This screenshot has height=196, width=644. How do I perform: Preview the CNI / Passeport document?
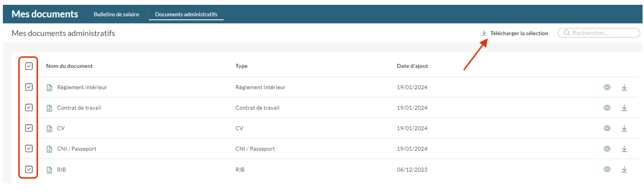[x=607, y=149]
